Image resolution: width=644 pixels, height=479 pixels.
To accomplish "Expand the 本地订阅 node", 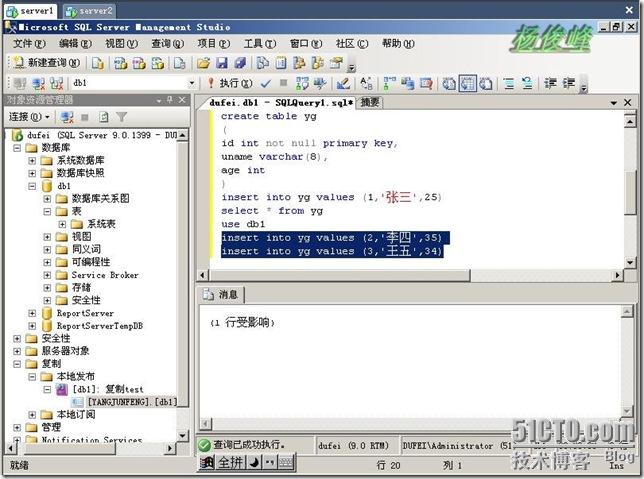I will coord(32,415).
